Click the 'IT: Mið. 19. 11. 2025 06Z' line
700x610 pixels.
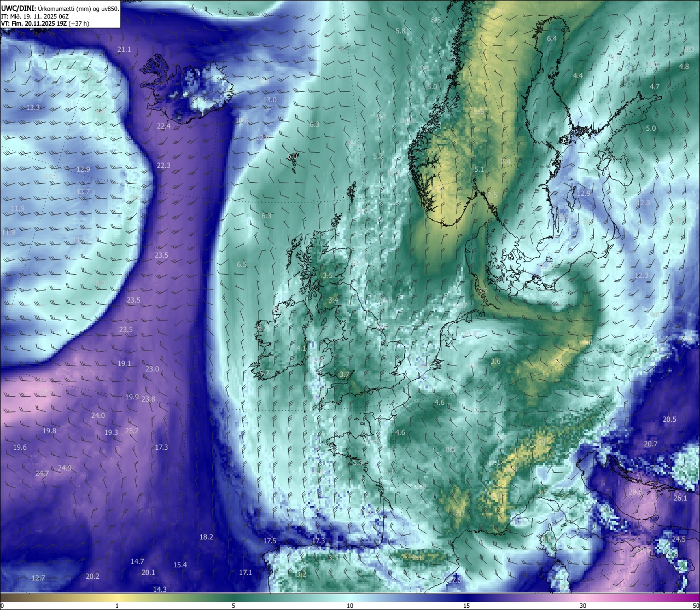coord(34,16)
